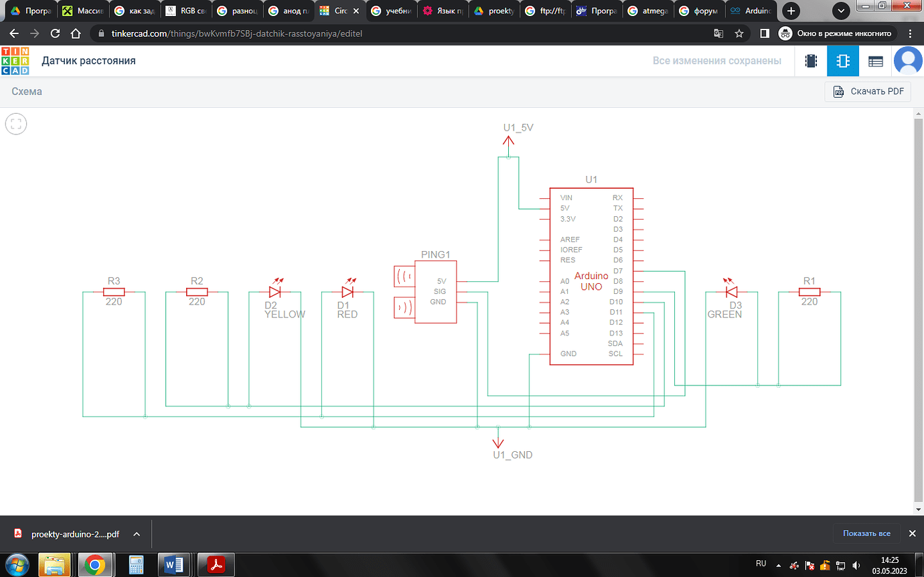Click the zoom-to-fit circle on the canvas
This screenshot has width=924, height=577.
click(16, 123)
